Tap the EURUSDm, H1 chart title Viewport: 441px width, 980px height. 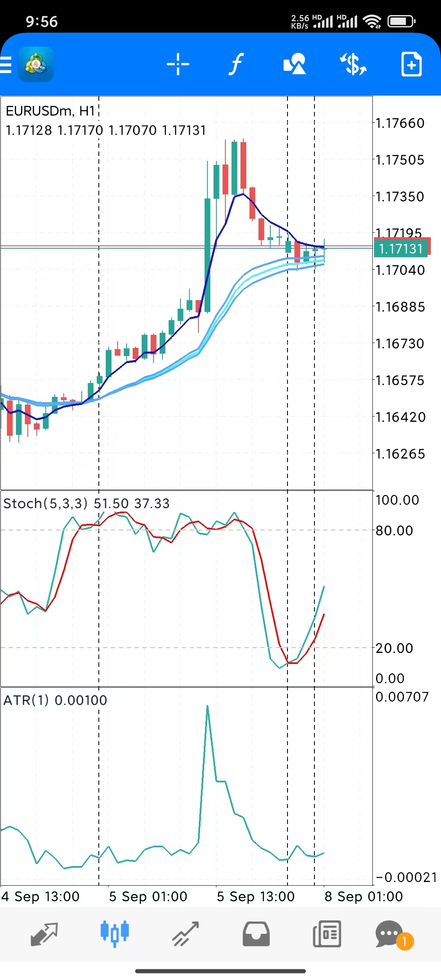50,111
